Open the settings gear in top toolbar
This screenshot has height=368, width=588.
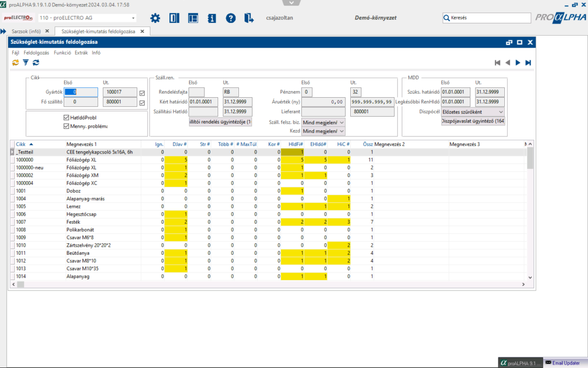tap(155, 18)
